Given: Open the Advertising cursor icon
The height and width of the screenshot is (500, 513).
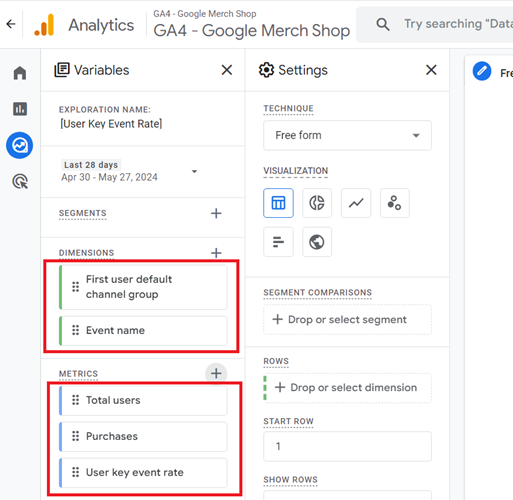Looking at the screenshot, I should [20, 182].
